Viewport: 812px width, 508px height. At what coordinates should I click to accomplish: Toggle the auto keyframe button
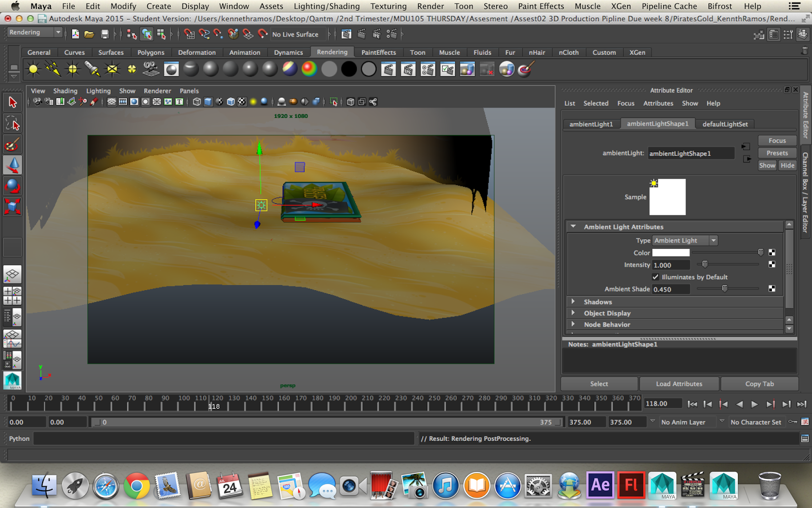(x=793, y=422)
